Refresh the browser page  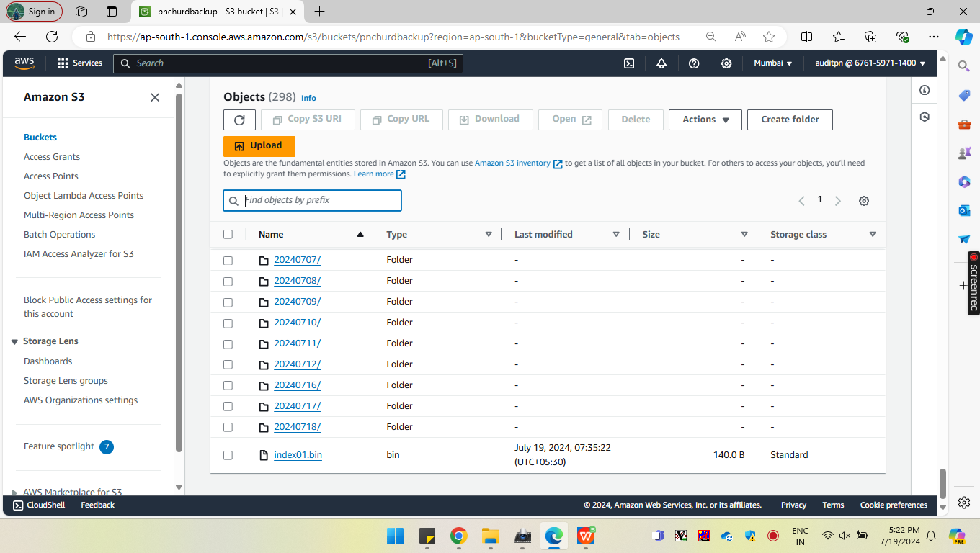click(52, 37)
